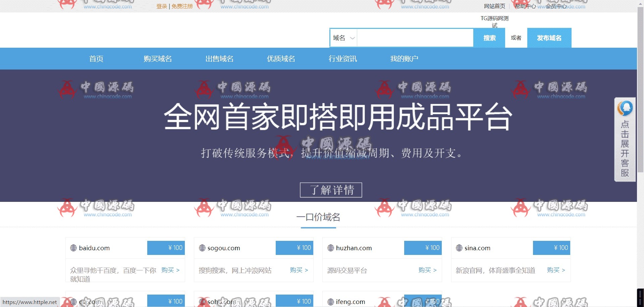Select 优质域名 in the navigation bar
The width and height of the screenshot is (644, 307).
(x=281, y=59)
